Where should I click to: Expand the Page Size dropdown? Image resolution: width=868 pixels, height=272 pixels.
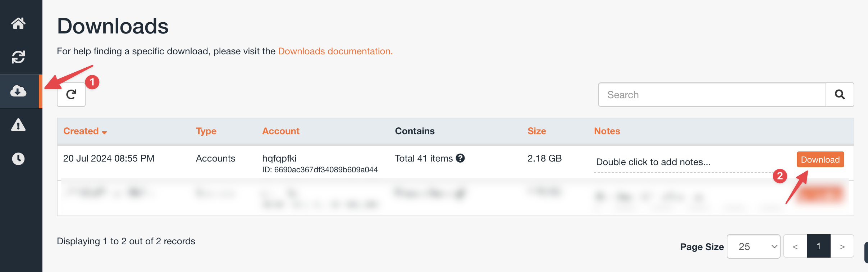753,246
